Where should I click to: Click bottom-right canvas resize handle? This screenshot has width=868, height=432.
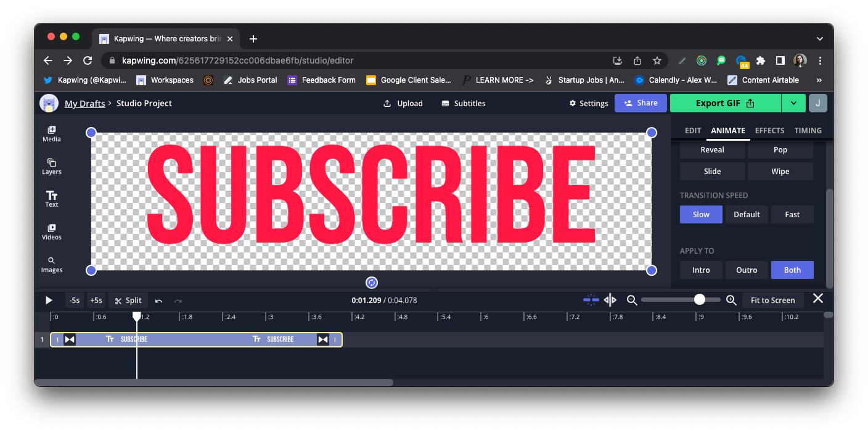coord(652,270)
